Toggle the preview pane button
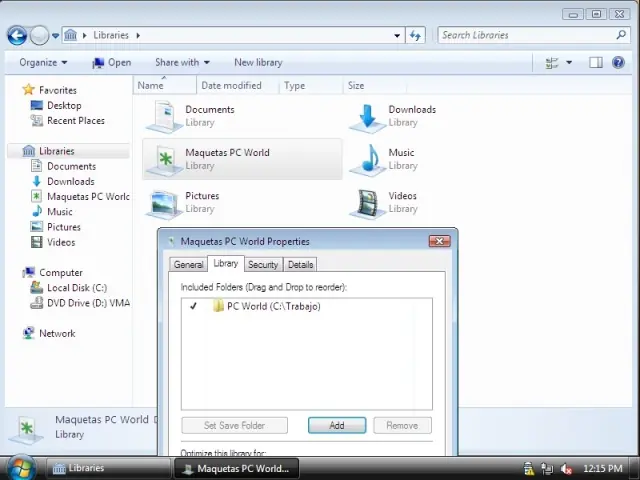 (596, 62)
